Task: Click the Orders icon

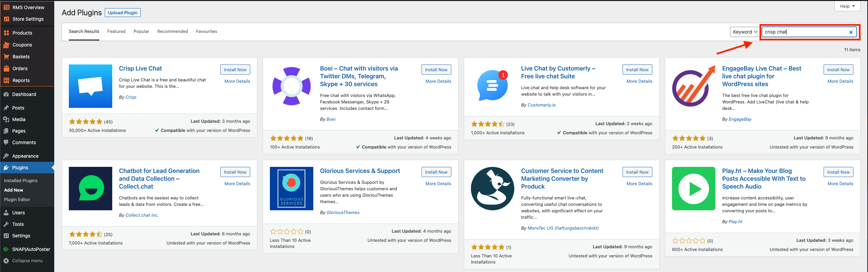Action: coord(6,69)
